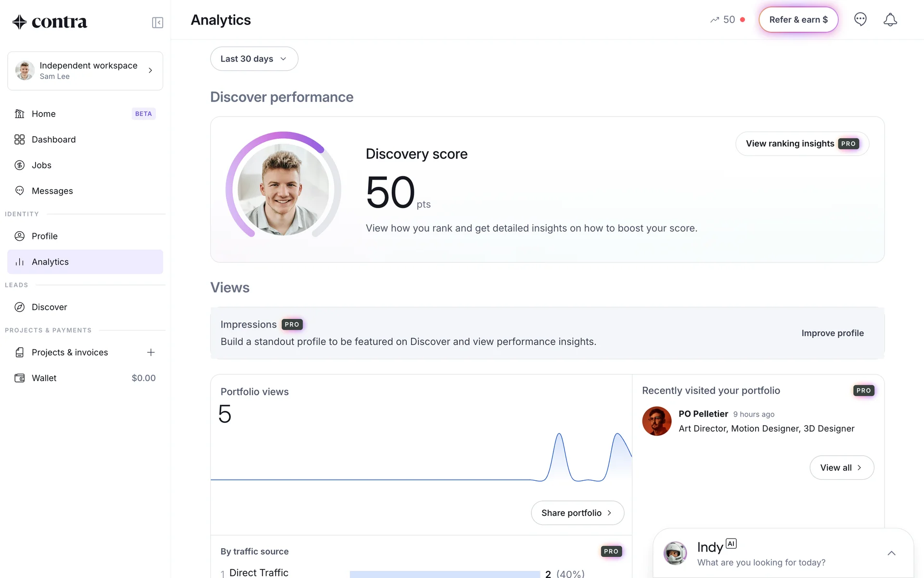924x578 pixels.
Task: Click plus icon beside Projects & invoices
Action: coord(151,352)
